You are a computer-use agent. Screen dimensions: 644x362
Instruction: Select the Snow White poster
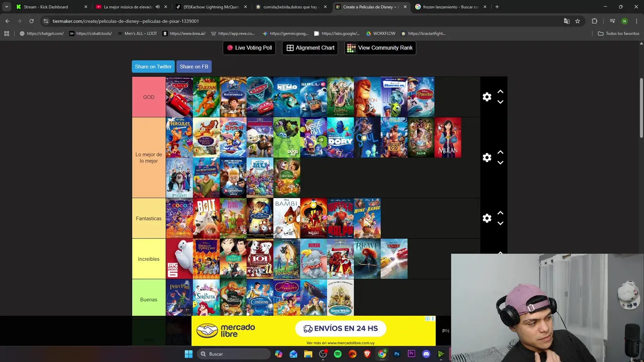[341, 298]
